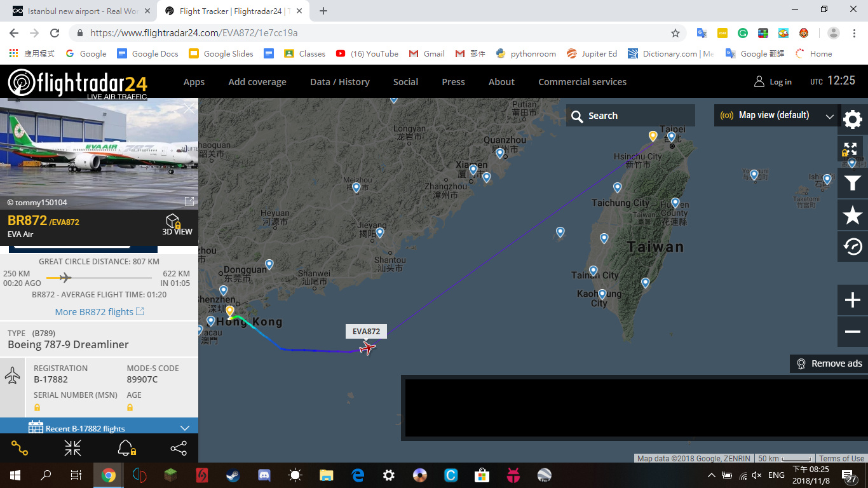This screenshot has height=488, width=868.
Task: Click the Macau airport marker
Action: click(x=211, y=322)
